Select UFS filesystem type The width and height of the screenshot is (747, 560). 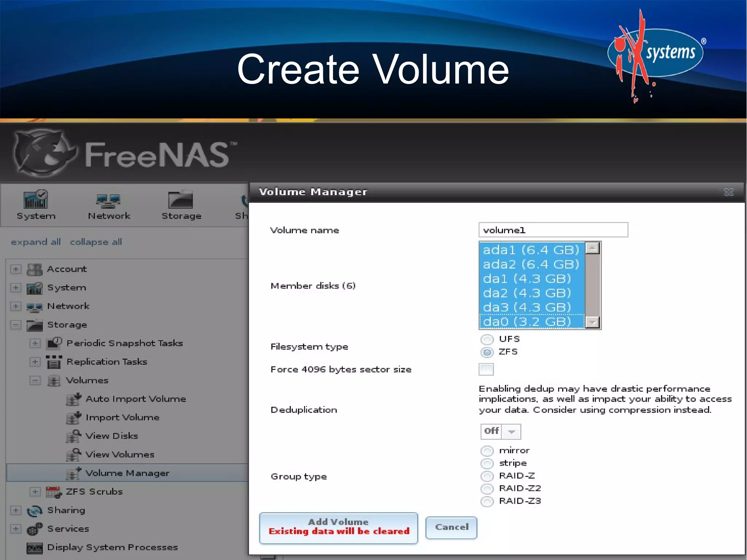coord(487,340)
